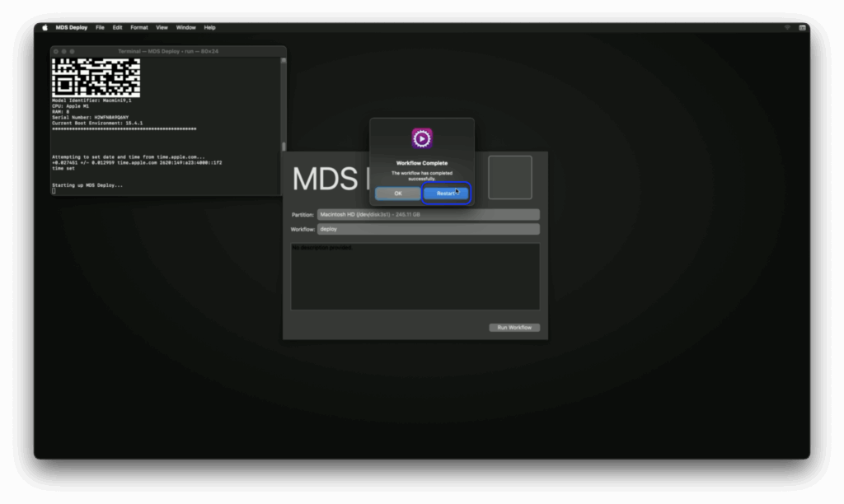
Task: Open the Apple menu
Action: pos(45,27)
